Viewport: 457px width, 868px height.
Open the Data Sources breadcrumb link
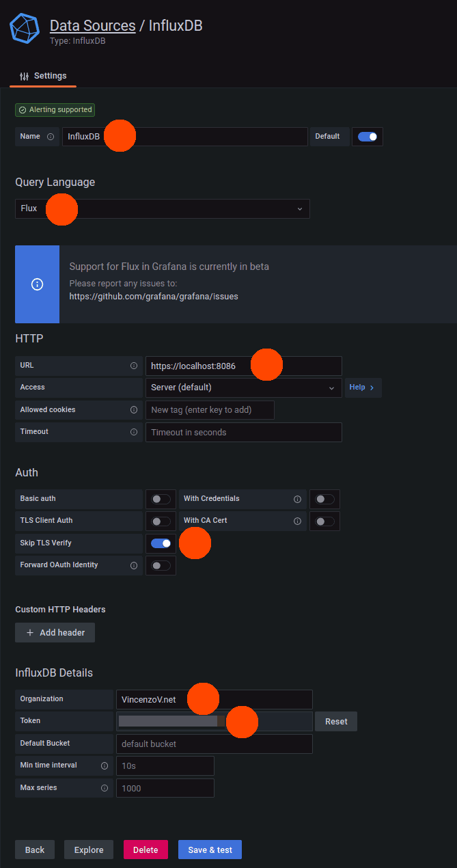coord(93,26)
